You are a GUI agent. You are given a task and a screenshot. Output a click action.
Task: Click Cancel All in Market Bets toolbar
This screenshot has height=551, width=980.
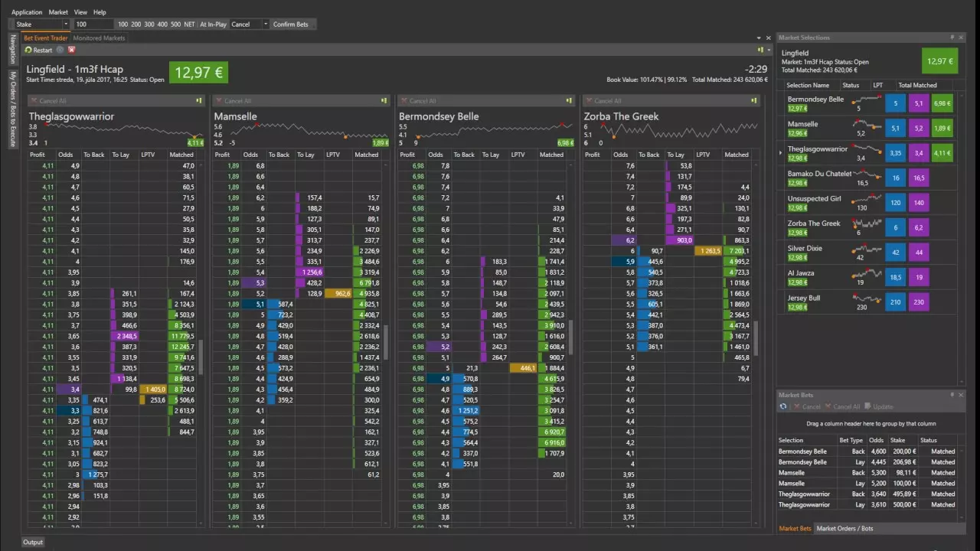[x=841, y=406]
